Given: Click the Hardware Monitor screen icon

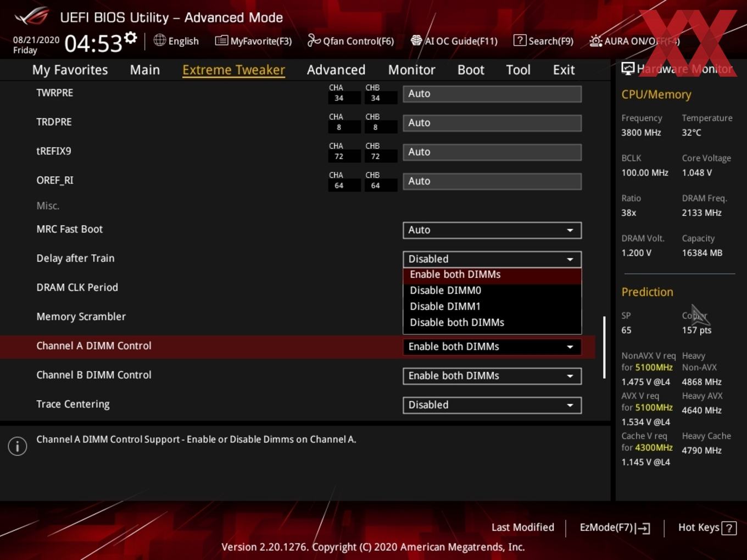Looking at the screenshot, I should pyautogui.click(x=628, y=68).
